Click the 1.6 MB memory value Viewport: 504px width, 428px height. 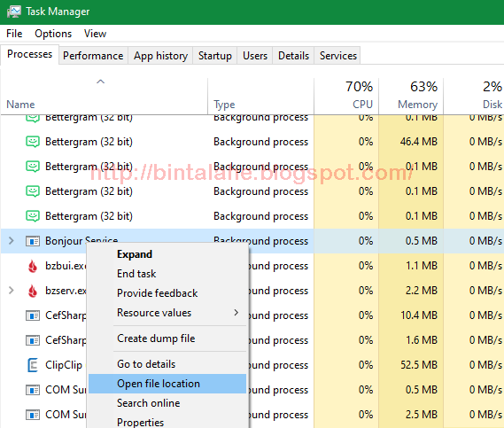coord(422,340)
